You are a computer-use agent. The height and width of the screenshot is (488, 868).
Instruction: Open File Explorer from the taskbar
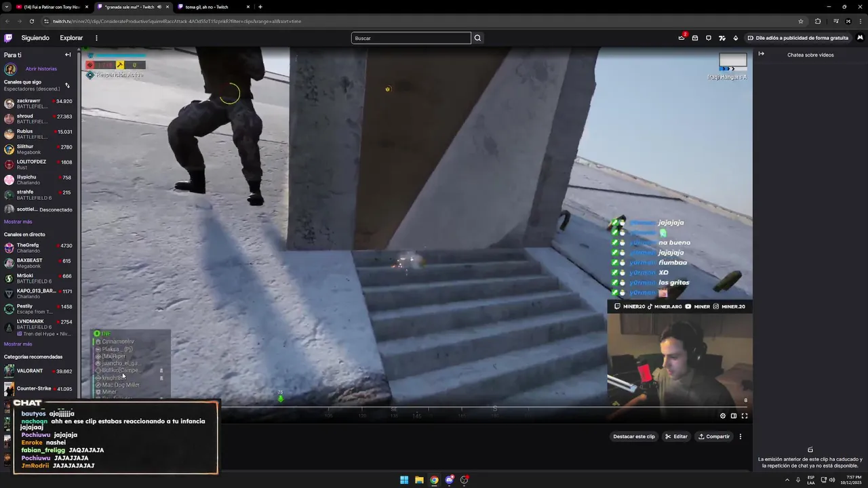[x=419, y=480]
